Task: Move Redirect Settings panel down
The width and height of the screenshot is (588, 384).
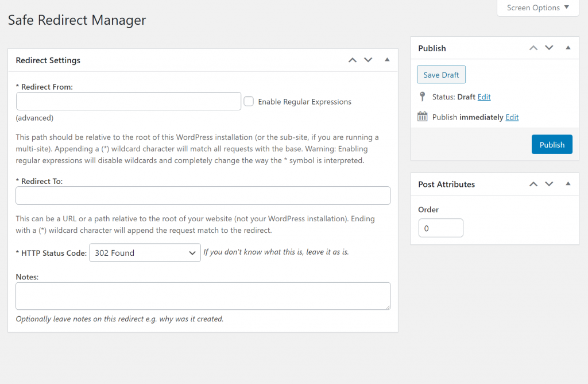Action: pos(369,60)
